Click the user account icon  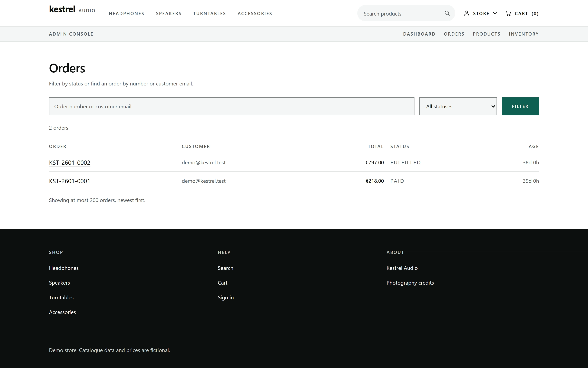click(467, 13)
